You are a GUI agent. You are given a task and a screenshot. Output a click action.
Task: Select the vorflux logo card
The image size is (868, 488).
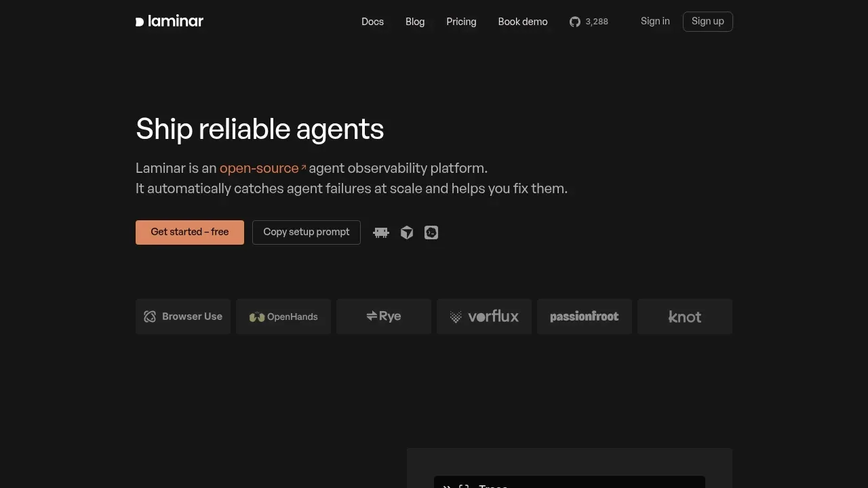(484, 317)
